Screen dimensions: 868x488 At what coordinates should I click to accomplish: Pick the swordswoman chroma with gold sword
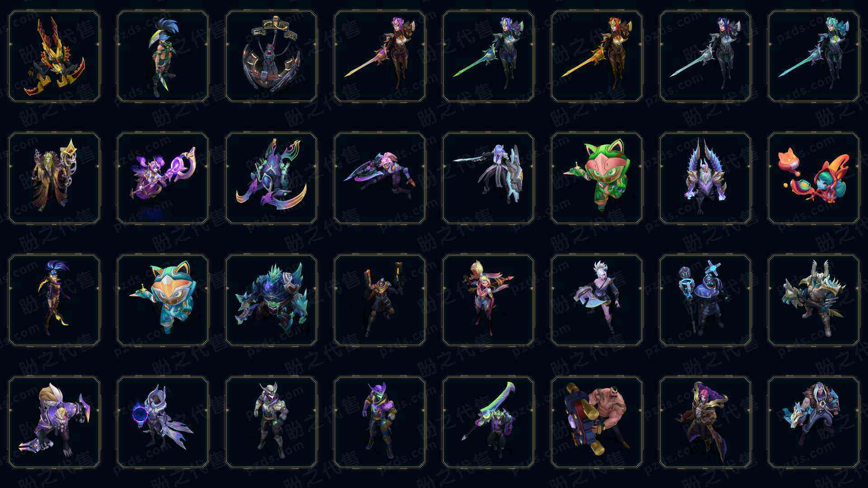pyautogui.click(x=597, y=56)
